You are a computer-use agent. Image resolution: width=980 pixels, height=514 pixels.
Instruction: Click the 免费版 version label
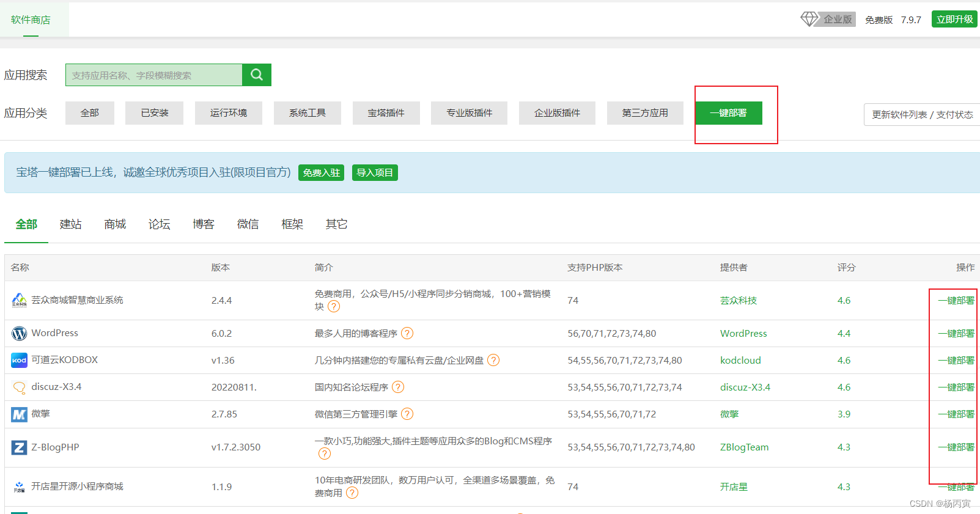(x=879, y=20)
